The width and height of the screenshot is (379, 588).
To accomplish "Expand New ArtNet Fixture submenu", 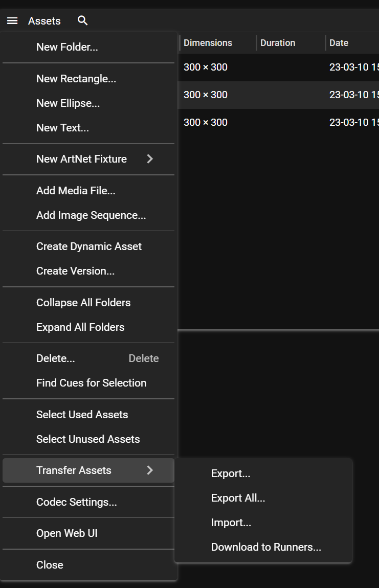I will (x=88, y=159).
